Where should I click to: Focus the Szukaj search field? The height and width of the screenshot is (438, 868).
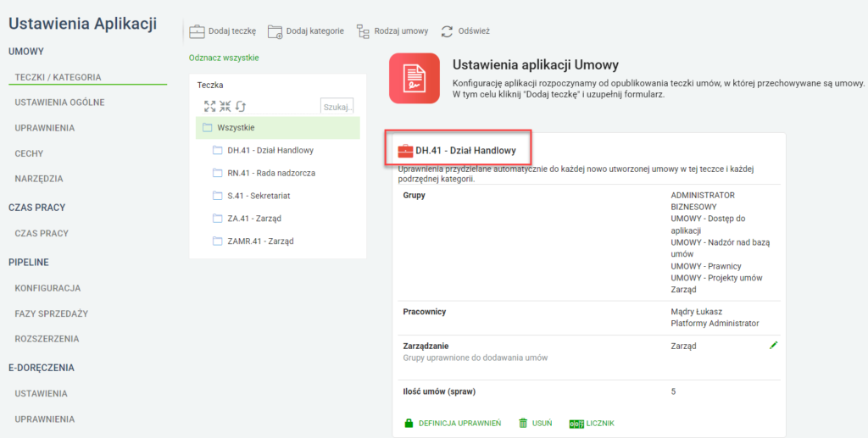(x=337, y=107)
